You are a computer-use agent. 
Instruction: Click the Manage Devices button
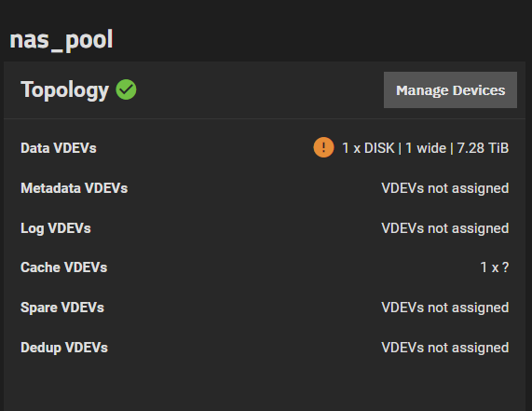450,90
